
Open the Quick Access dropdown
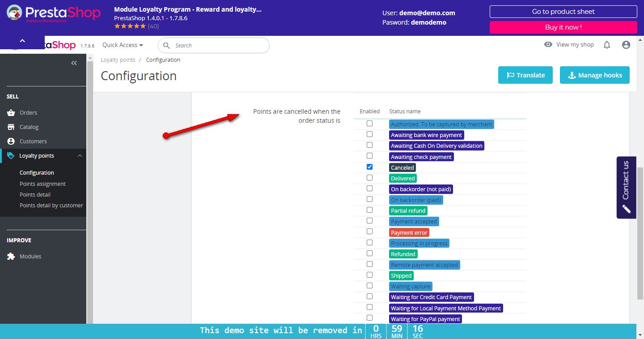tap(123, 45)
